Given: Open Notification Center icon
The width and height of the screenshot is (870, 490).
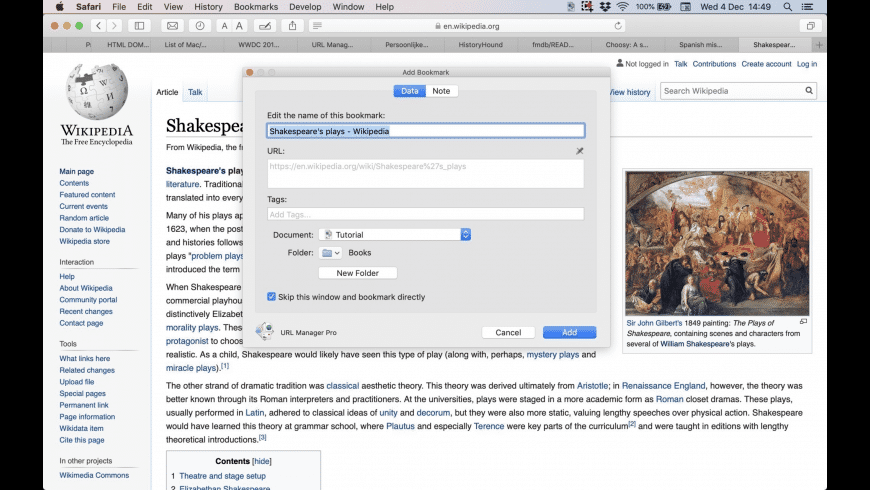Looking at the screenshot, I should [807, 7].
